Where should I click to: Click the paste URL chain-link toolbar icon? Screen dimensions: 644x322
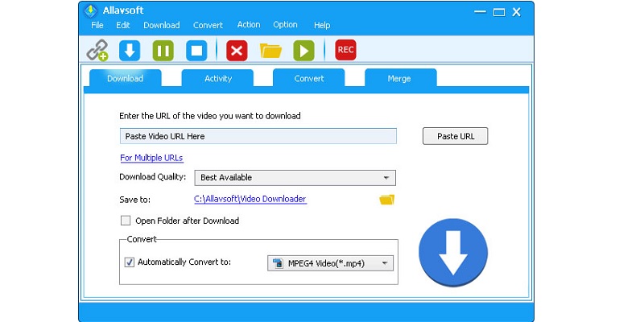coord(97,50)
